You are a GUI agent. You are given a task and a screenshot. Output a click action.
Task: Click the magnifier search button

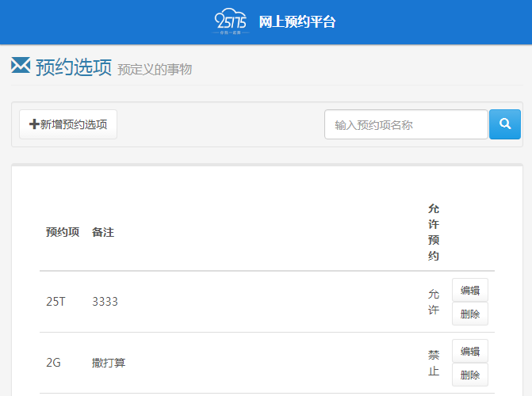point(505,124)
